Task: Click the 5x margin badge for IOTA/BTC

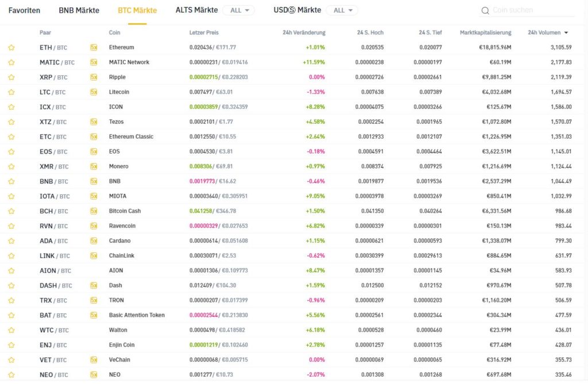Action: point(94,196)
